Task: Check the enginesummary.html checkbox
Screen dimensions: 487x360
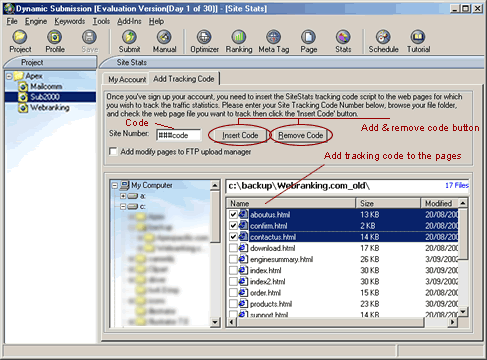Action: (233, 259)
